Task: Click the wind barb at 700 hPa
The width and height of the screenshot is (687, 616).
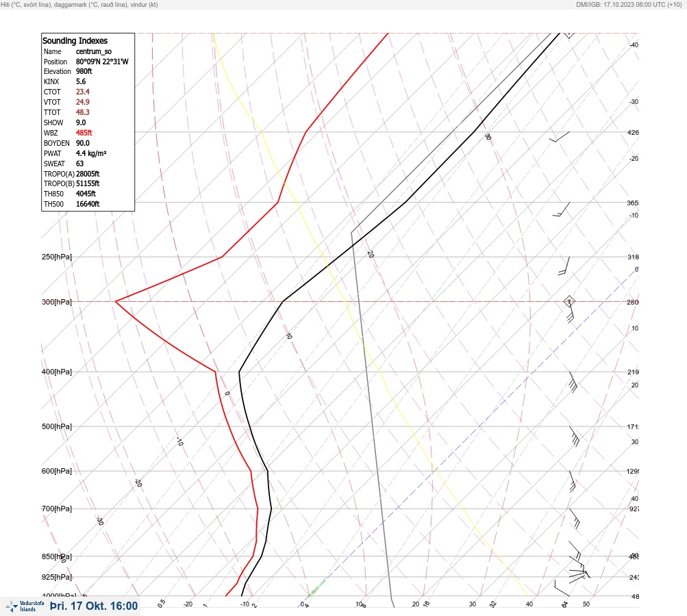Action: pos(575,519)
